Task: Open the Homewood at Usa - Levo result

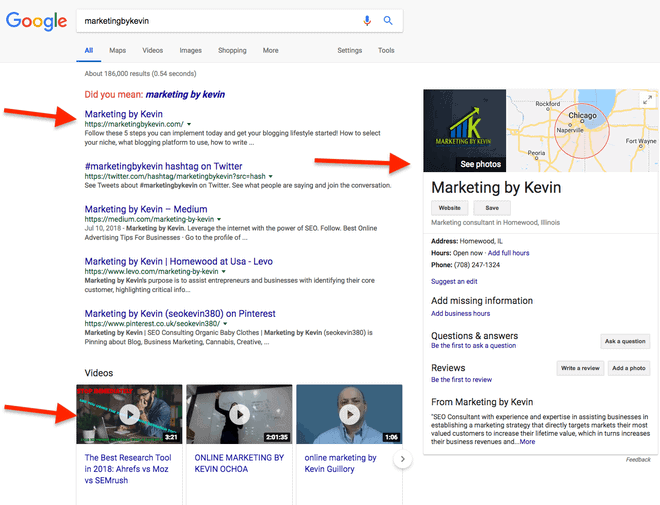Action: tap(178, 261)
